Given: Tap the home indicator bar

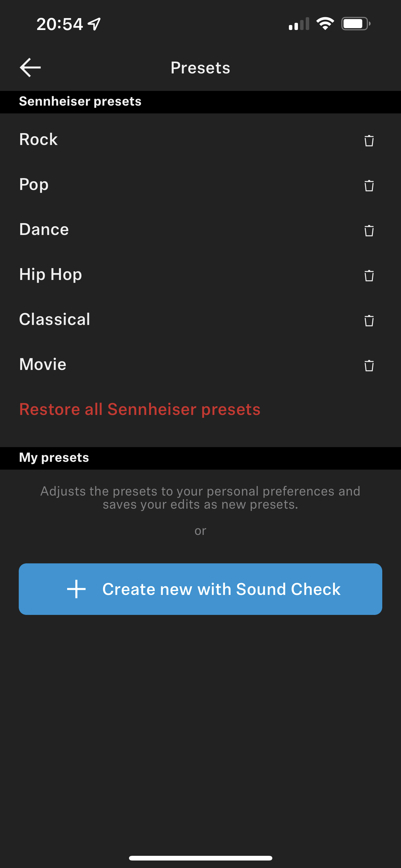Looking at the screenshot, I should coord(200,858).
